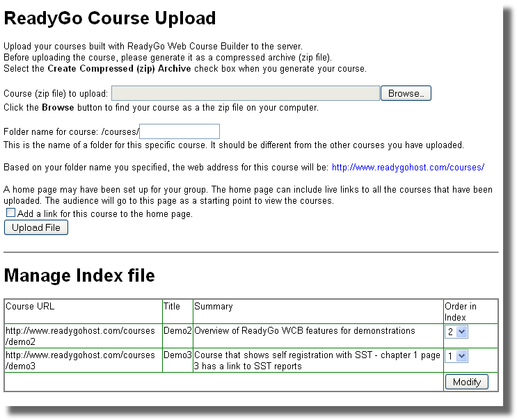The height and width of the screenshot is (420, 517).
Task: Click the Demo2 title cell
Action: pos(177,336)
